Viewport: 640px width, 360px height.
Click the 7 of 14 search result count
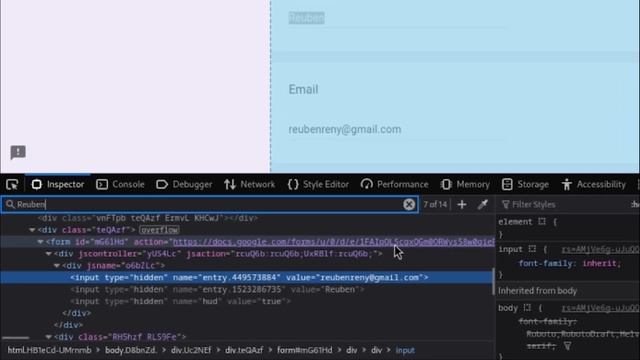point(435,204)
